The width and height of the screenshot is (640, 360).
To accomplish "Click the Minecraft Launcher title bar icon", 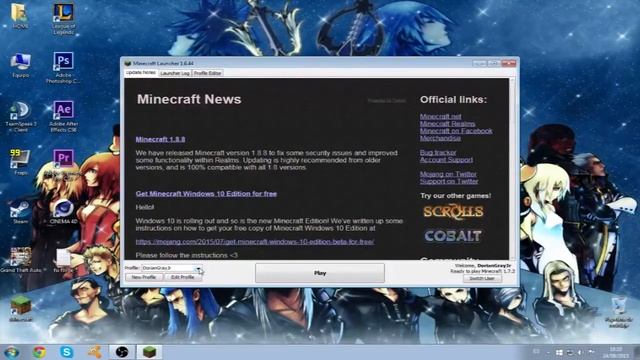I will [128, 63].
